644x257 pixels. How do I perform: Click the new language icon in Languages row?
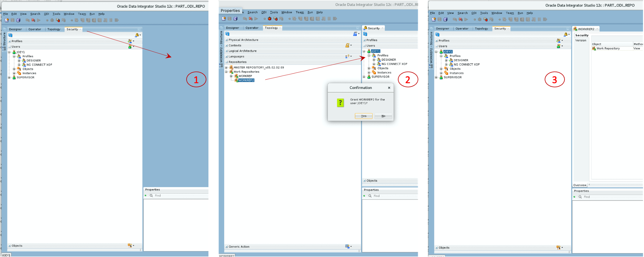pyautogui.click(x=347, y=57)
